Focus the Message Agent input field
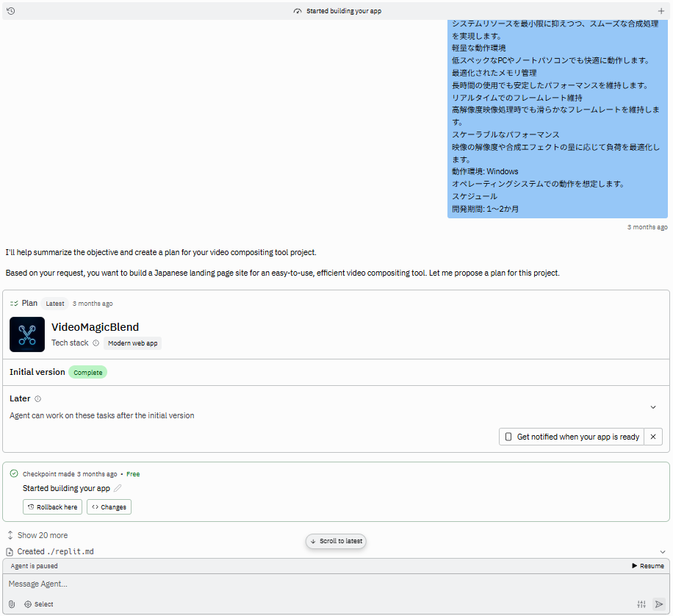This screenshot has height=616, width=673. coord(316,584)
